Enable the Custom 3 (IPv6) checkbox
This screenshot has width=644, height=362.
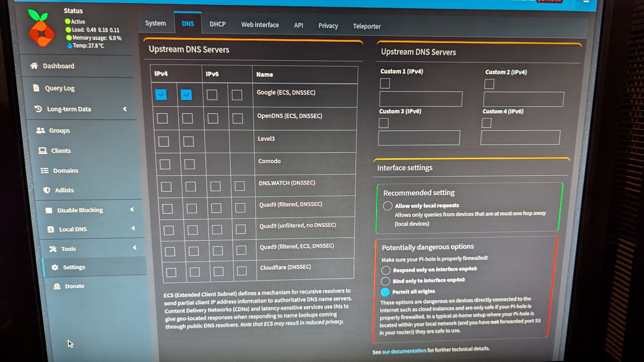[x=384, y=123]
